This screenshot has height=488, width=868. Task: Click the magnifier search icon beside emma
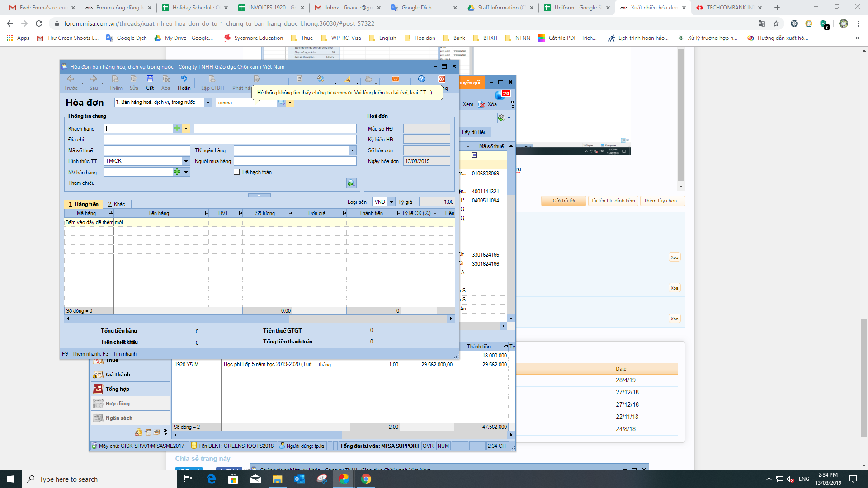[282, 103]
